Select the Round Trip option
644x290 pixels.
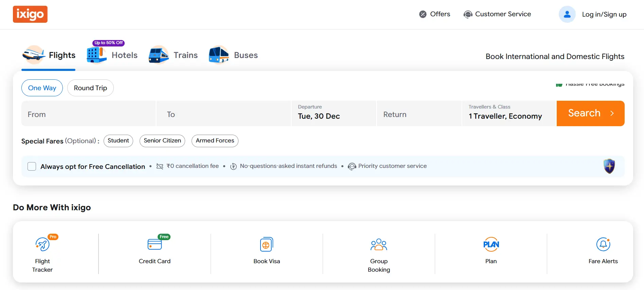point(90,88)
